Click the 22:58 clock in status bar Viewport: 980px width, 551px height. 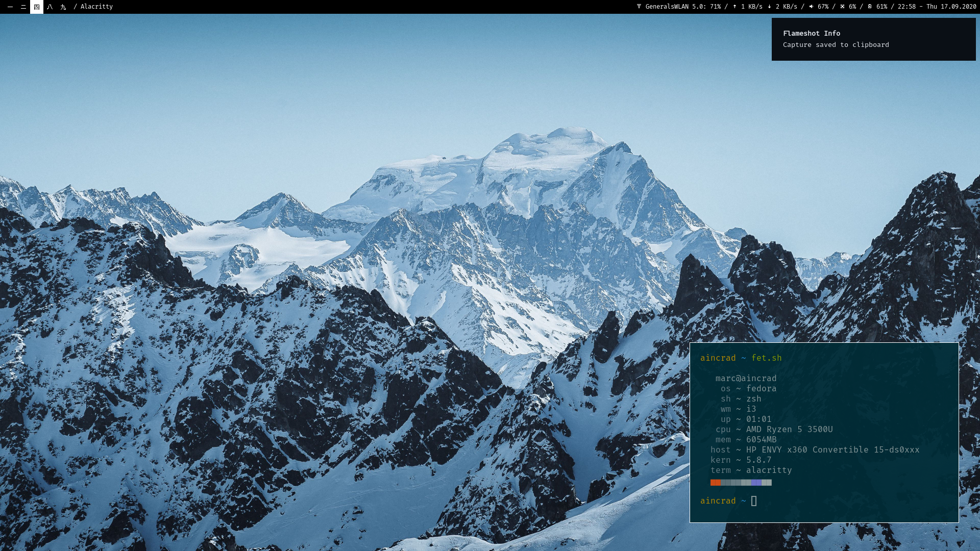(x=906, y=7)
